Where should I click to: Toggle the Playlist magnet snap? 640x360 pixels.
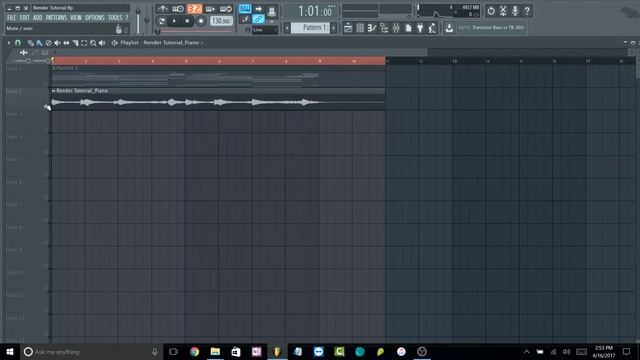(x=18, y=43)
